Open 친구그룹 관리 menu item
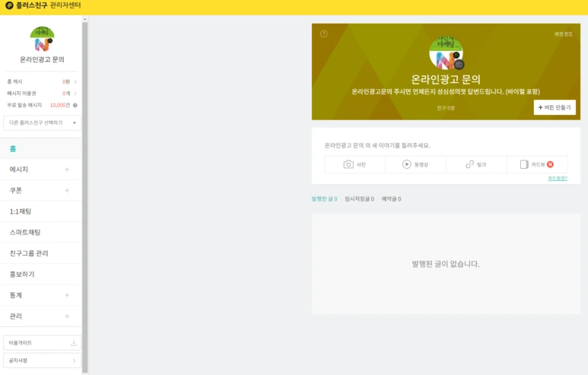This screenshot has width=588, height=375. click(x=41, y=253)
